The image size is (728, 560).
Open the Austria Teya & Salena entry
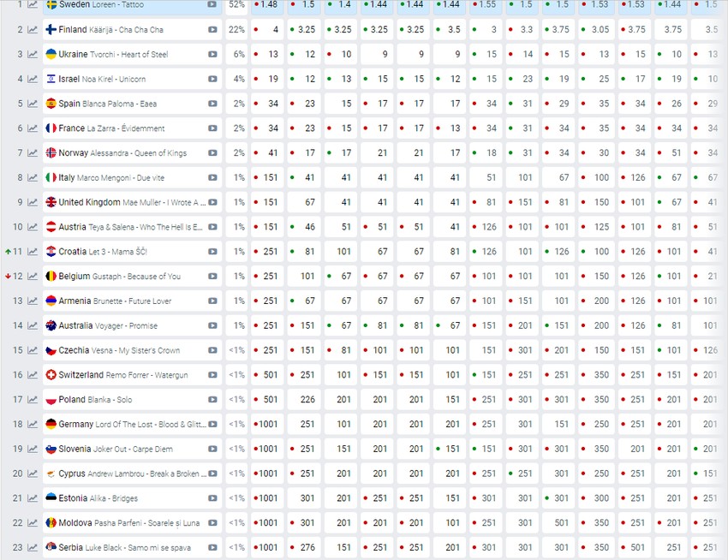tap(130, 227)
